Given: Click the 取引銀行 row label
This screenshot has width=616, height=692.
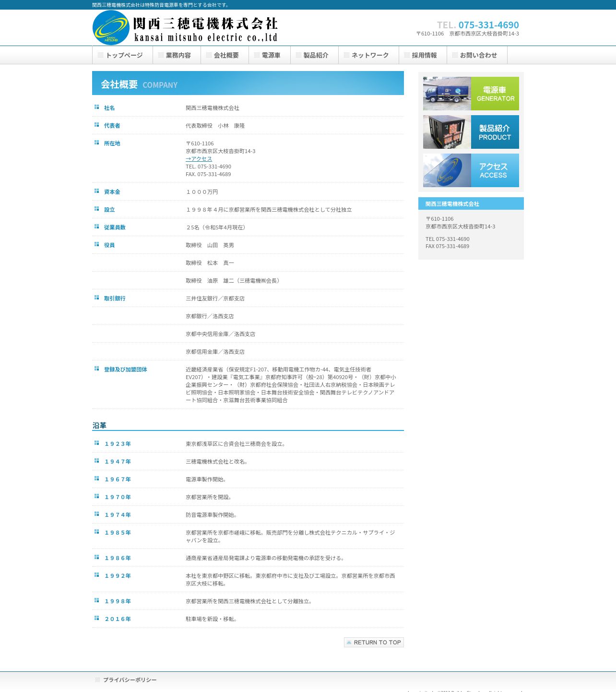Looking at the screenshot, I should pos(115,298).
